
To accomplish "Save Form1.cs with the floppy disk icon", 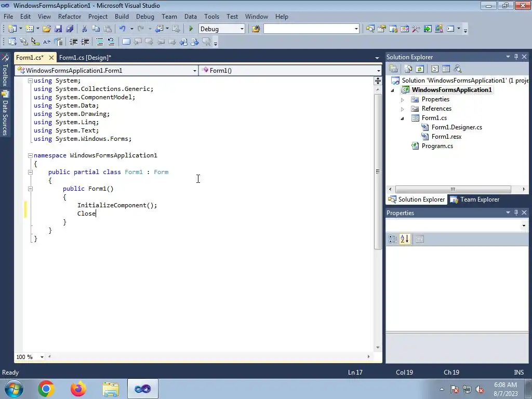I will [58, 29].
